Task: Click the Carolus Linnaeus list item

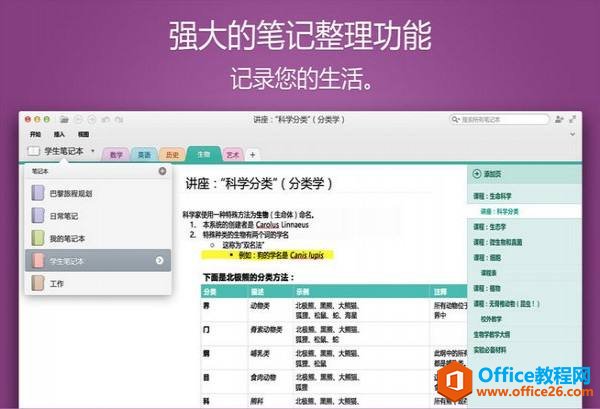Action: [x=256, y=225]
